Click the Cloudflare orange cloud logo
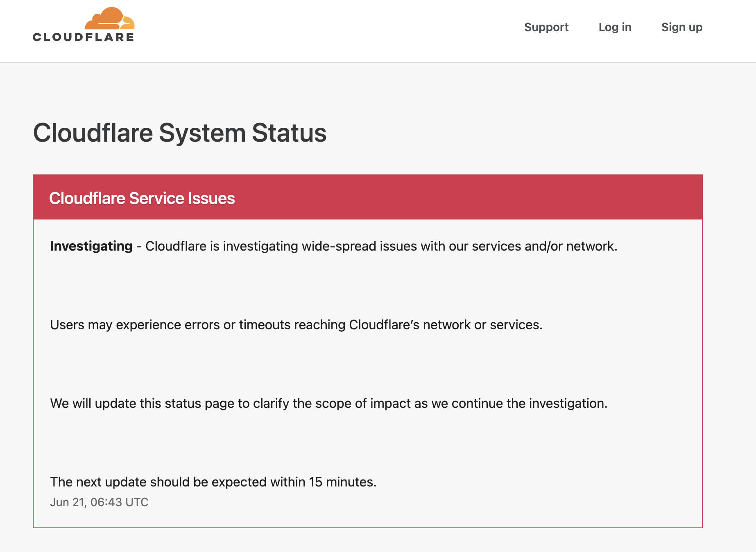Viewport: 756px width, 552px height. pyautogui.click(x=107, y=18)
